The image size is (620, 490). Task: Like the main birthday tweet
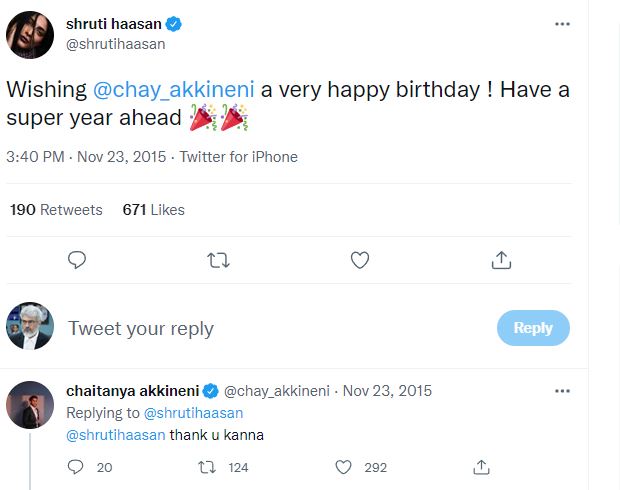pyautogui.click(x=360, y=260)
